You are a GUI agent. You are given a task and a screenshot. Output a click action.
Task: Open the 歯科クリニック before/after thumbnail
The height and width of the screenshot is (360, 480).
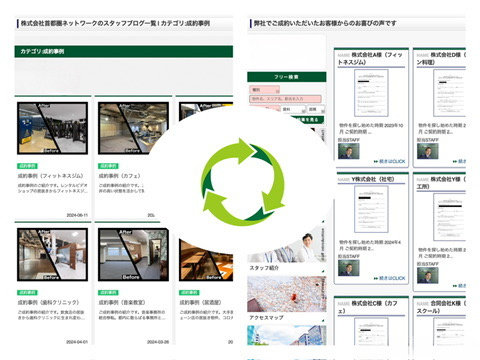tap(53, 255)
